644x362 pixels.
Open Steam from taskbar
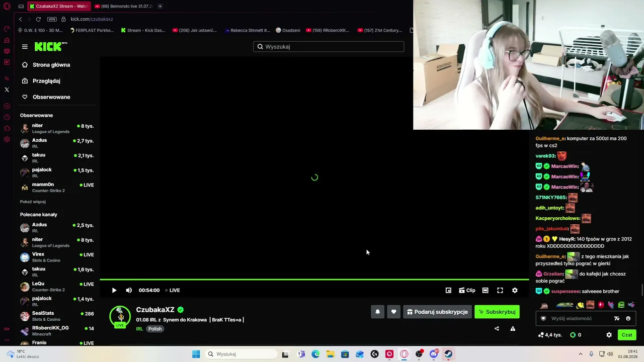(448, 354)
